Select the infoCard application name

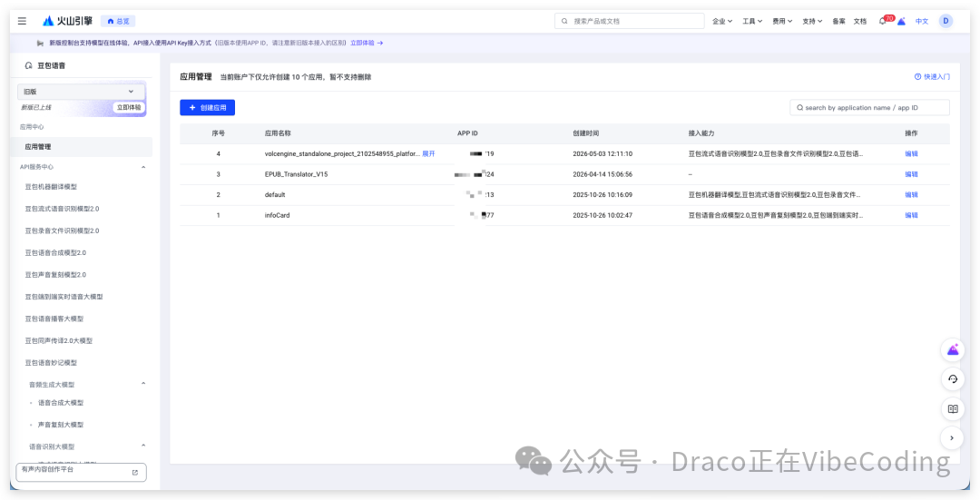click(x=278, y=216)
